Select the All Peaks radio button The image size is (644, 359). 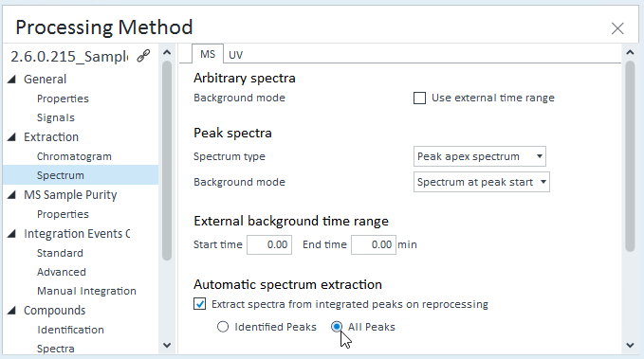click(337, 327)
